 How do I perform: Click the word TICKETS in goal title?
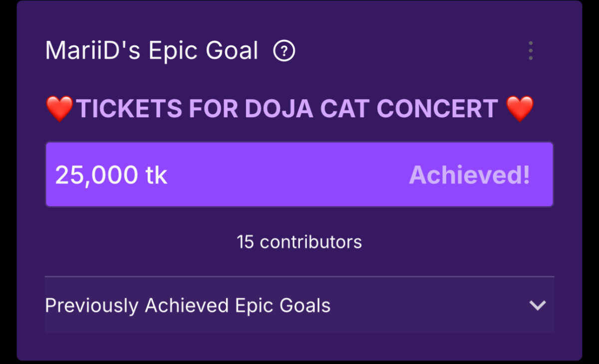129,109
